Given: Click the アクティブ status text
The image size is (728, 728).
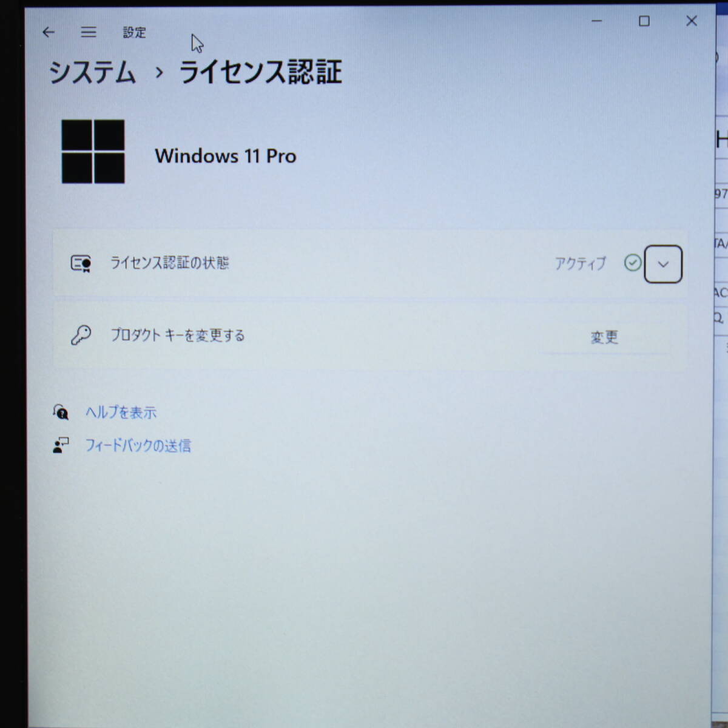Looking at the screenshot, I should coord(581,263).
